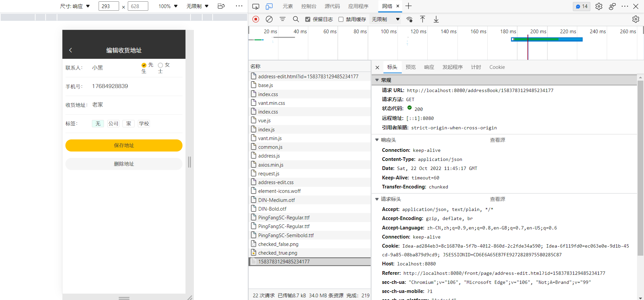This screenshot has width=644, height=300.
Task: Open network search magnifier
Action: pyautogui.click(x=296, y=19)
